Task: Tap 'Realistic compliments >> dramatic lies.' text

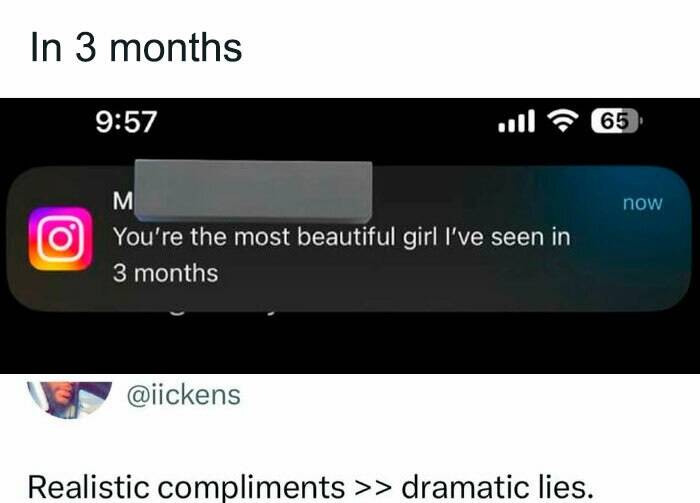Action: coord(311,487)
